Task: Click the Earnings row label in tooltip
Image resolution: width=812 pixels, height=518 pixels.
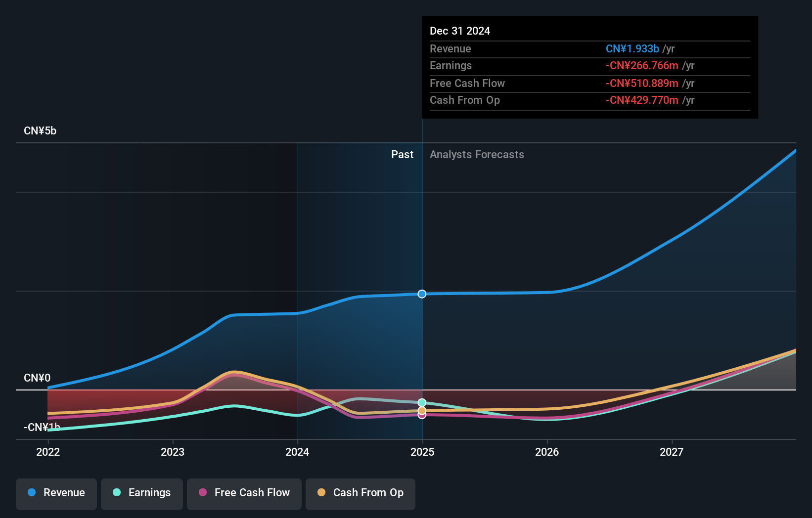Action: (451, 66)
